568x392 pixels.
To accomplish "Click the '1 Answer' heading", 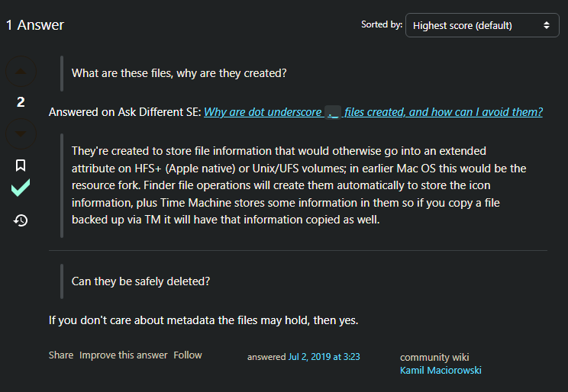I will click(x=35, y=25).
